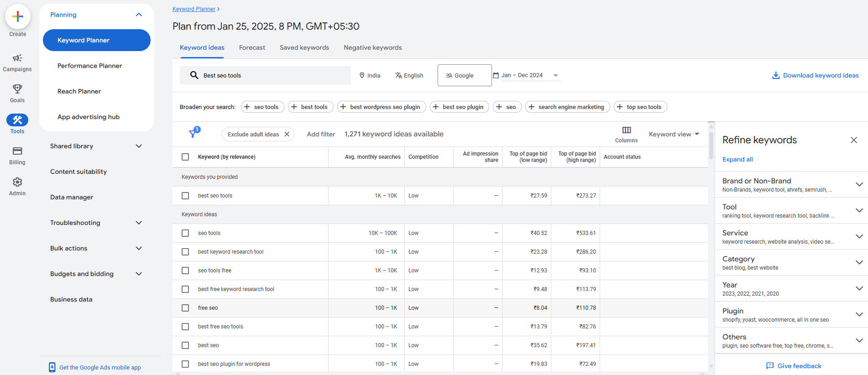Viewport: 868px width, 375px height.
Task: Open Campaigns megaphone icon
Action: coord(17,58)
